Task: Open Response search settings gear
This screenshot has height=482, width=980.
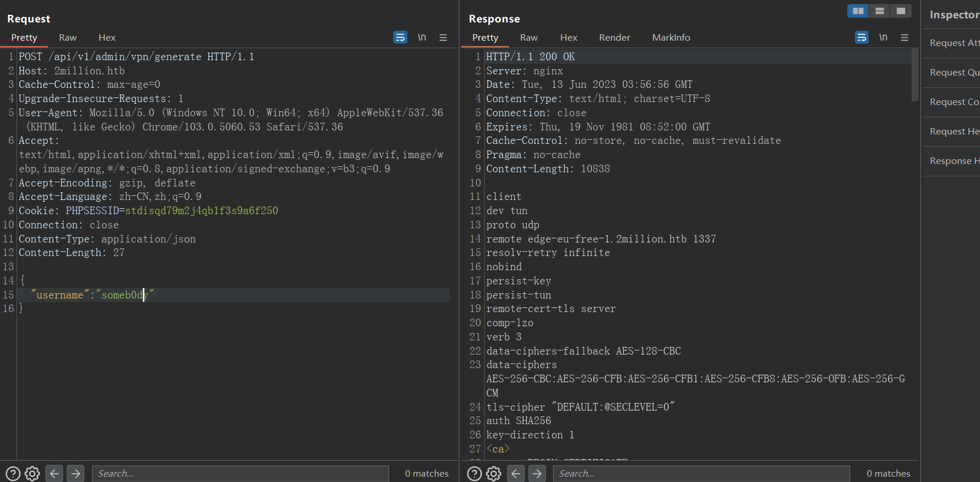Action: point(494,473)
